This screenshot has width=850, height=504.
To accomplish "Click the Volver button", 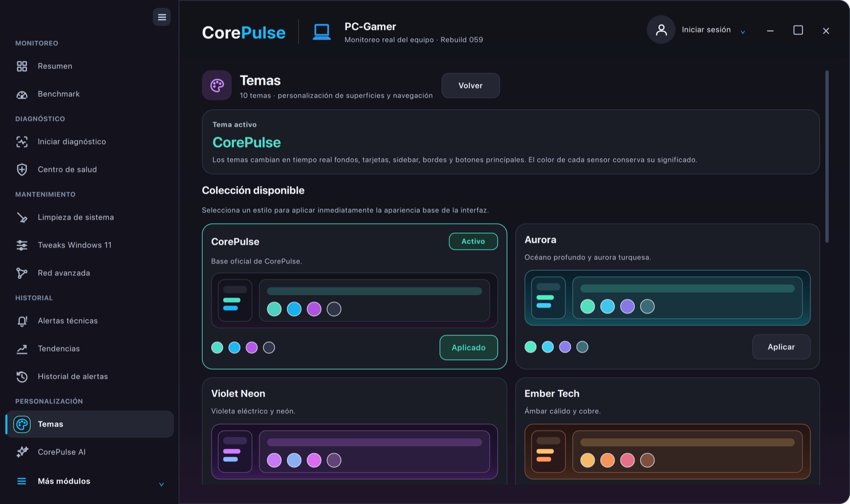I will 470,85.
